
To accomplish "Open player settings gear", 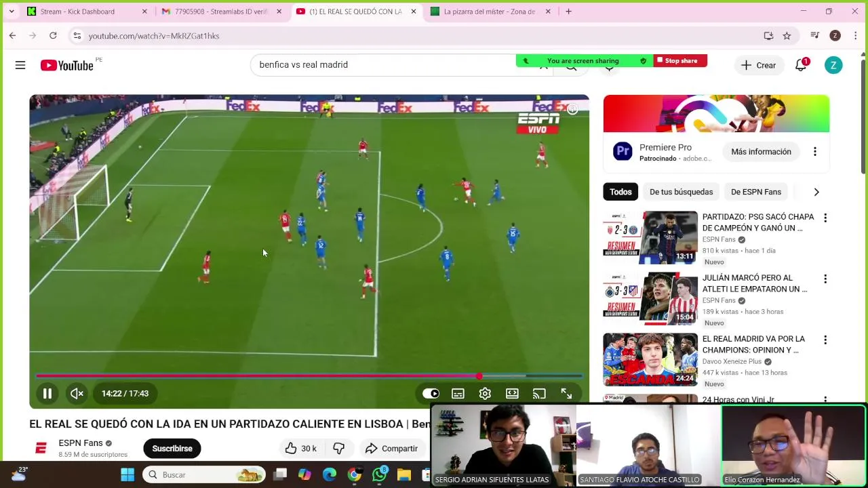I will tap(485, 393).
